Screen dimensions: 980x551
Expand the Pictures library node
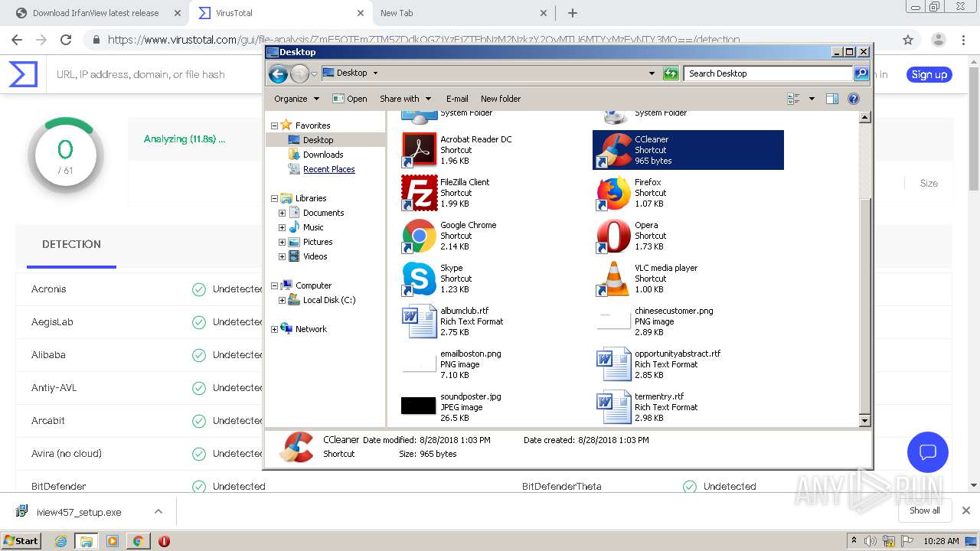pyautogui.click(x=282, y=242)
